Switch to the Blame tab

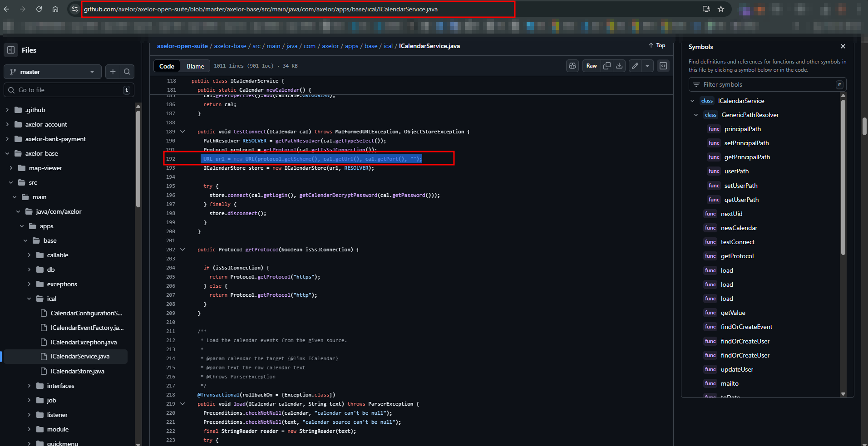(195, 66)
